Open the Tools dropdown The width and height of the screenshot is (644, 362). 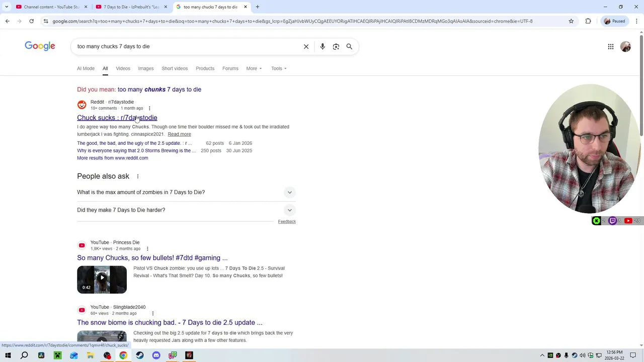(x=279, y=68)
